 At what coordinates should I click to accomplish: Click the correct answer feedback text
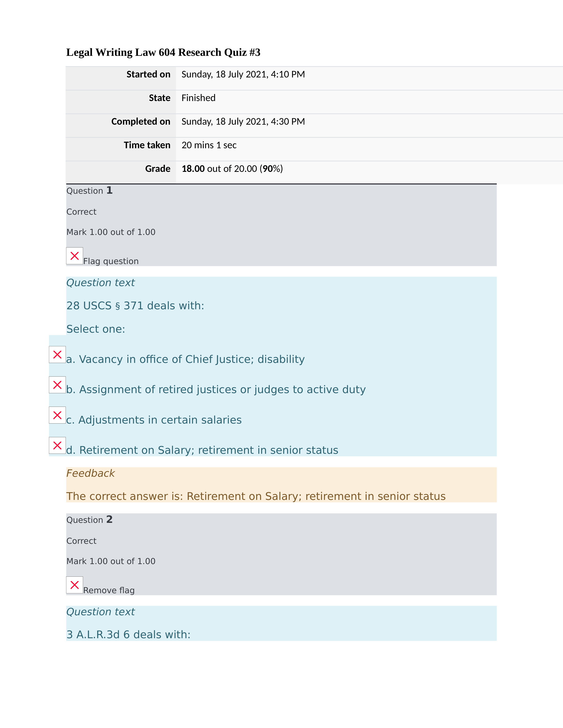pos(256,496)
